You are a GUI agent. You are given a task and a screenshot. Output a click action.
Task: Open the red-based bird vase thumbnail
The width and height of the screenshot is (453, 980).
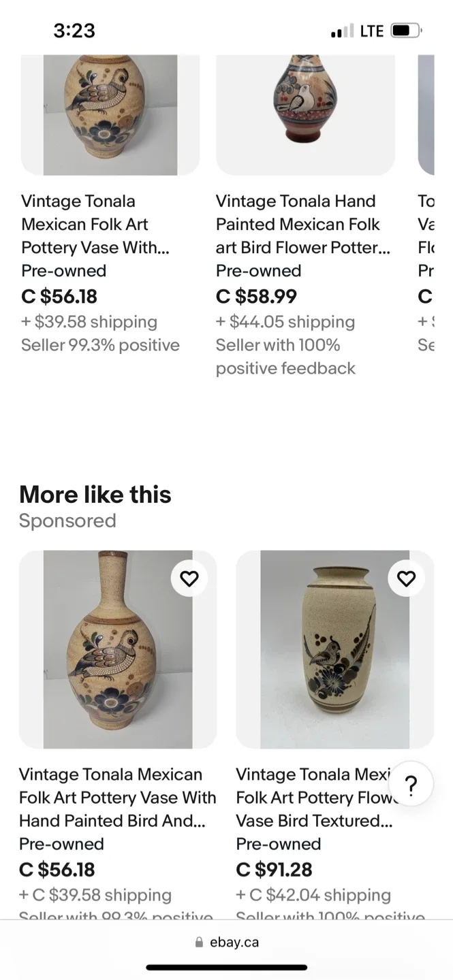pyautogui.click(x=305, y=114)
